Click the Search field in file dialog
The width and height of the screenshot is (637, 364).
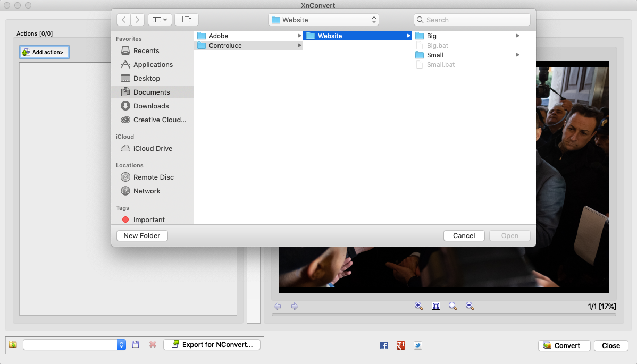tap(472, 20)
